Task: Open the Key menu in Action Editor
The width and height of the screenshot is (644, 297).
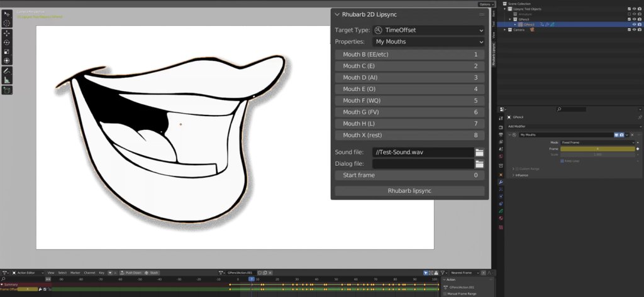Action: [x=101, y=273]
